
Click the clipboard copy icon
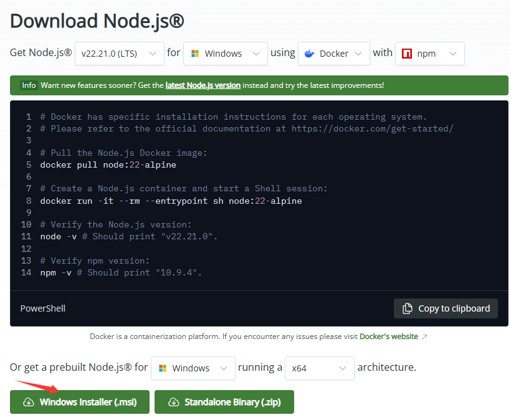point(408,308)
